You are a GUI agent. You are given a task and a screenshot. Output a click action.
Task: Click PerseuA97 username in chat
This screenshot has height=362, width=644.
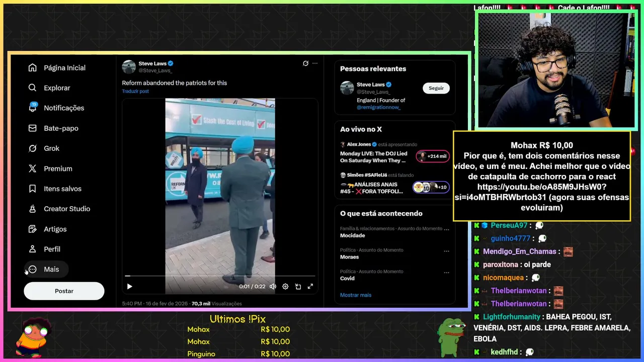[509, 225]
